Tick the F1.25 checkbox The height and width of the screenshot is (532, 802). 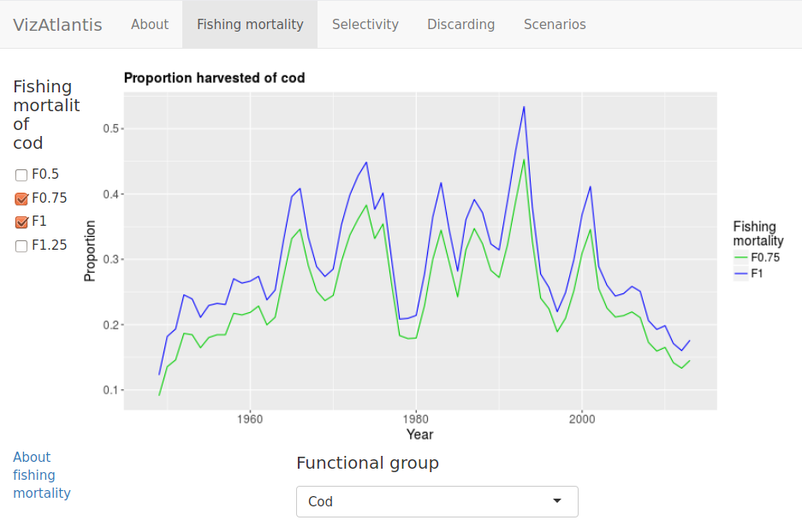(x=21, y=246)
